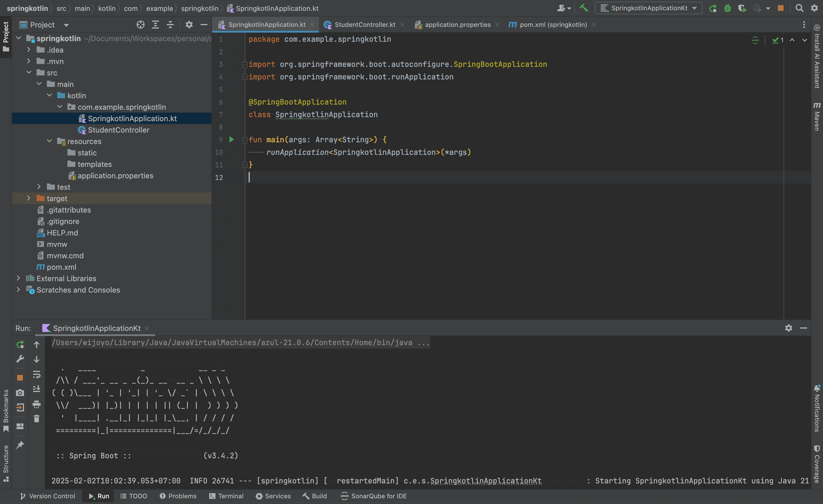Viewport: 823px width, 504px height.
Task: Collapse all in Project panel
Action: 170,24
